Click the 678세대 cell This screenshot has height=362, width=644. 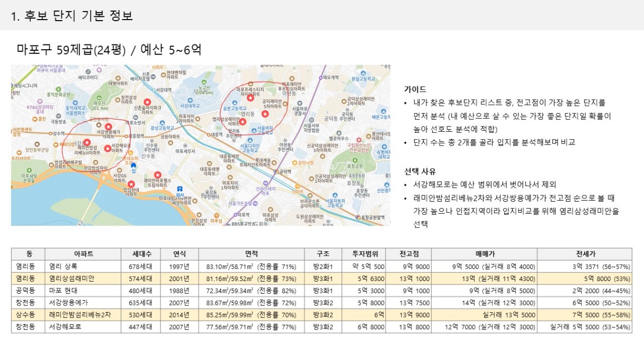click(x=141, y=266)
